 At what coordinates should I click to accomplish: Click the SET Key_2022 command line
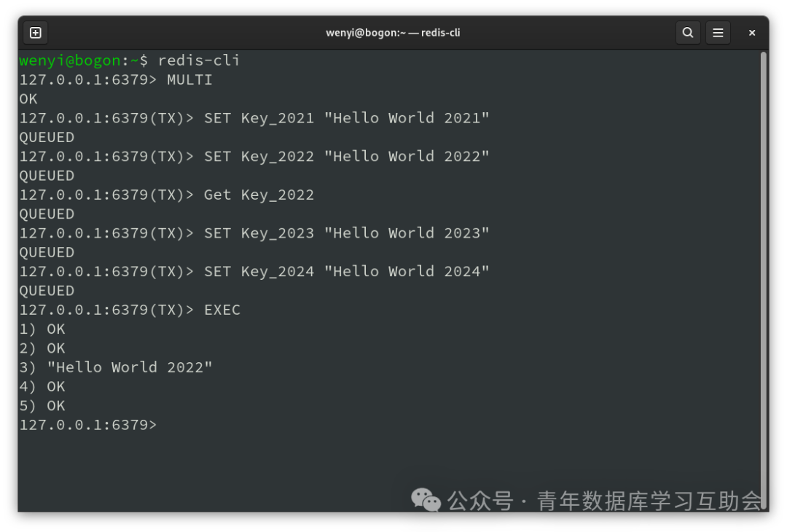pyautogui.click(x=254, y=157)
